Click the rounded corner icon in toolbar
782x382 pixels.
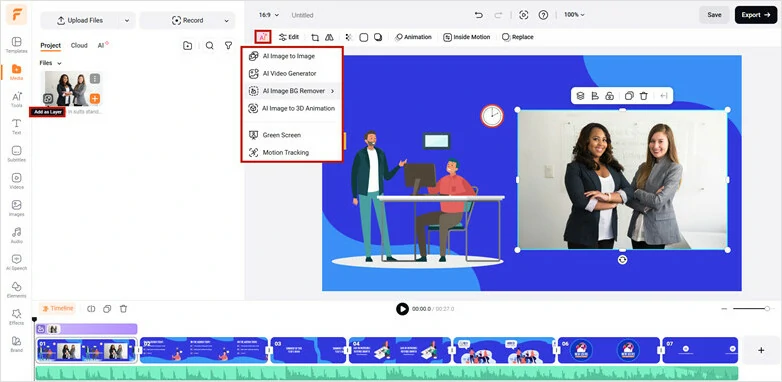(x=364, y=37)
